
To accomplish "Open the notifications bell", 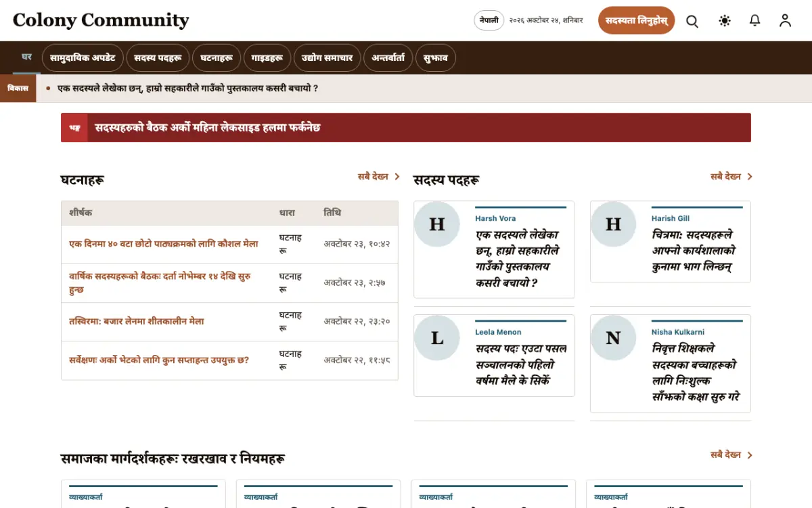I will (x=755, y=21).
